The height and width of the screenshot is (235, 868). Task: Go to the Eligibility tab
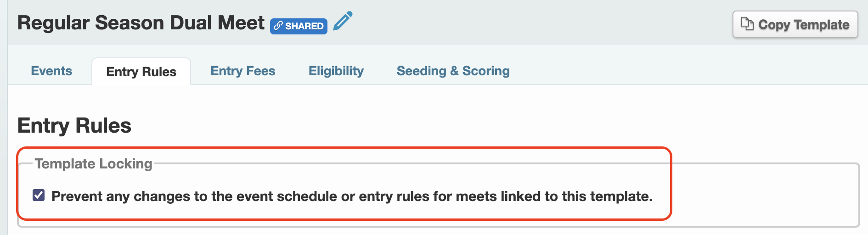click(x=336, y=71)
